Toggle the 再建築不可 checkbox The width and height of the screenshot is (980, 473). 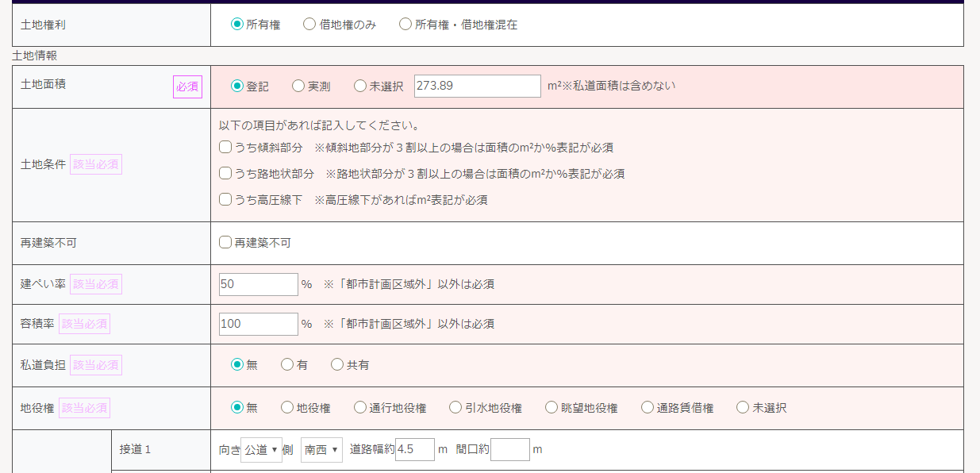[x=225, y=243]
